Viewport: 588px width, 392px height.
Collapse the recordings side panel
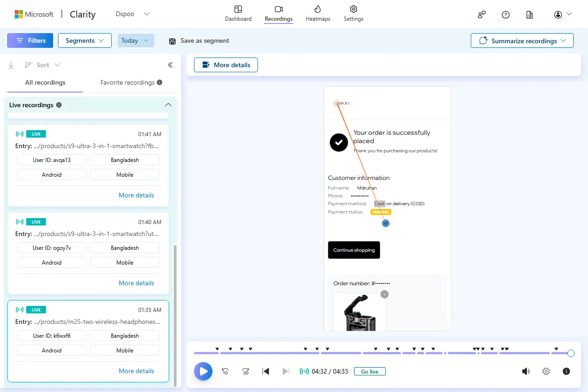click(x=170, y=65)
